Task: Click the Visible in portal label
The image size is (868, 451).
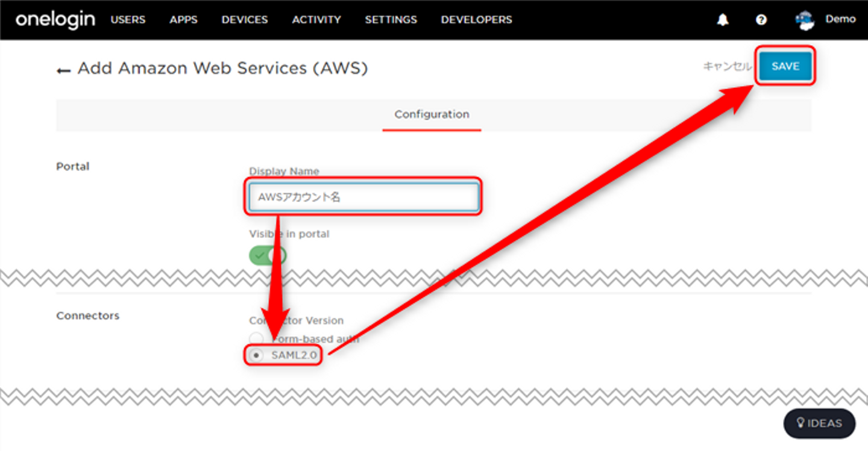Action: (289, 234)
